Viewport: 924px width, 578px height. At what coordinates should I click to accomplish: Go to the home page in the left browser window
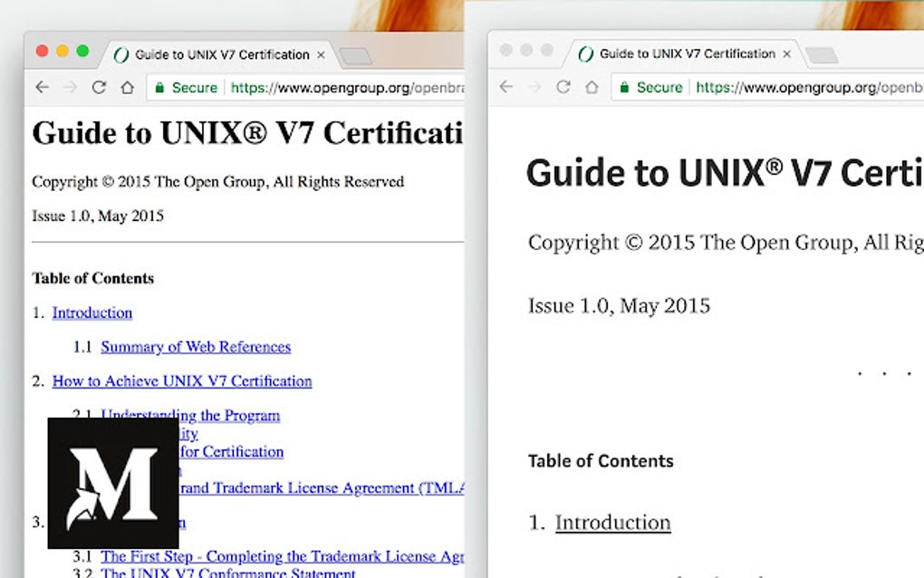(128, 88)
